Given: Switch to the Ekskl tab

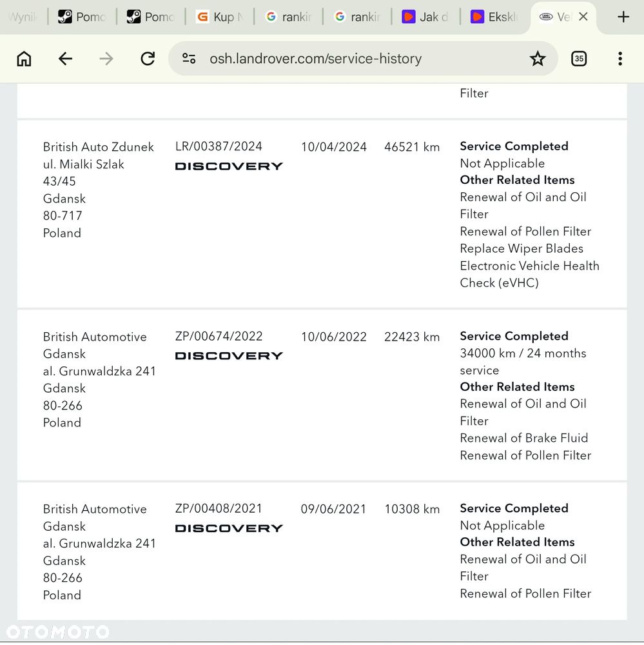Looking at the screenshot, I should [x=494, y=17].
